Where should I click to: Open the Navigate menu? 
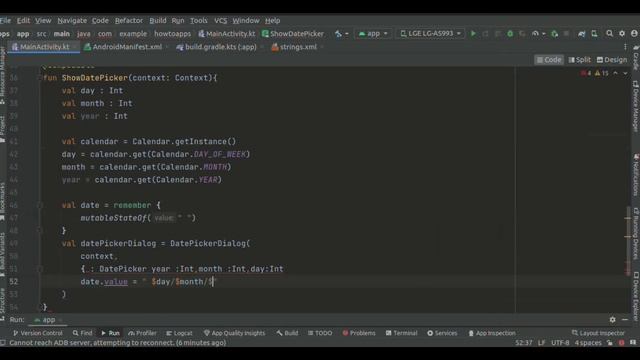72,20
